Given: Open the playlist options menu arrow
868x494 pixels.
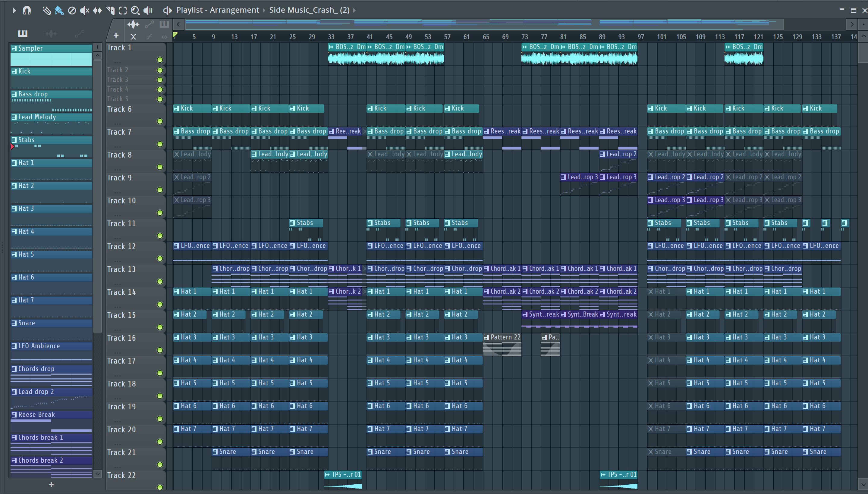Looking at the screenshot, I should tap(14, 10).
